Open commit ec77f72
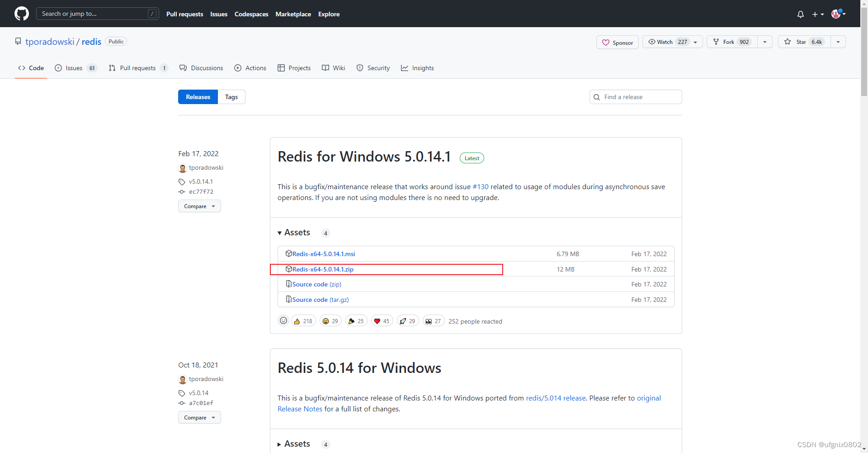This screenshot has width=868, height=453. pos(201,191)
